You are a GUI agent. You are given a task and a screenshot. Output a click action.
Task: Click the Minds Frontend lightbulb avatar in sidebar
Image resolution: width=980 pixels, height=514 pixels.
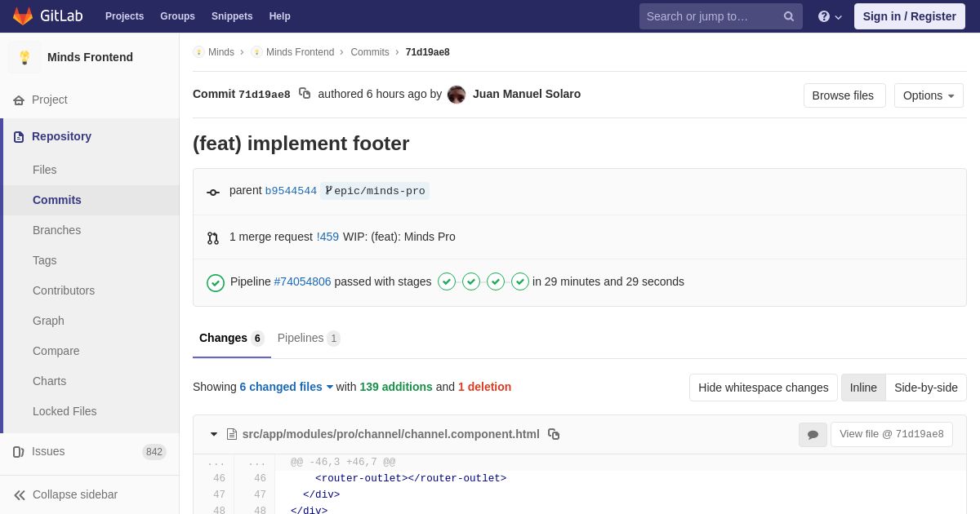tap(24, 57)
